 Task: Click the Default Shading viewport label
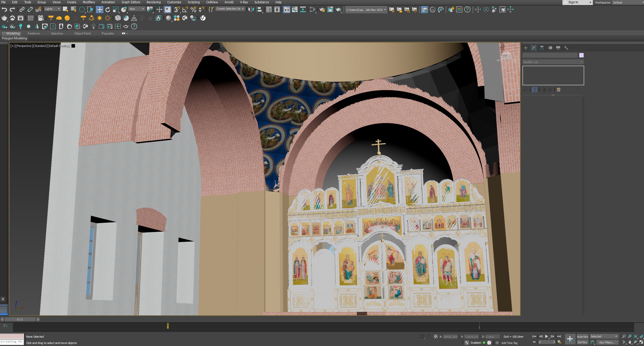pyautogui.click(x=59, y=46)
